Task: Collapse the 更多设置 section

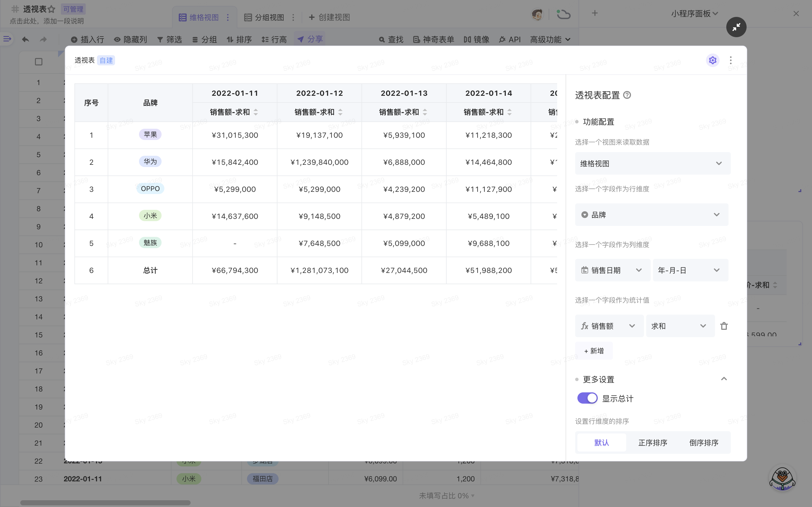Action: click(x=724, y=379)
